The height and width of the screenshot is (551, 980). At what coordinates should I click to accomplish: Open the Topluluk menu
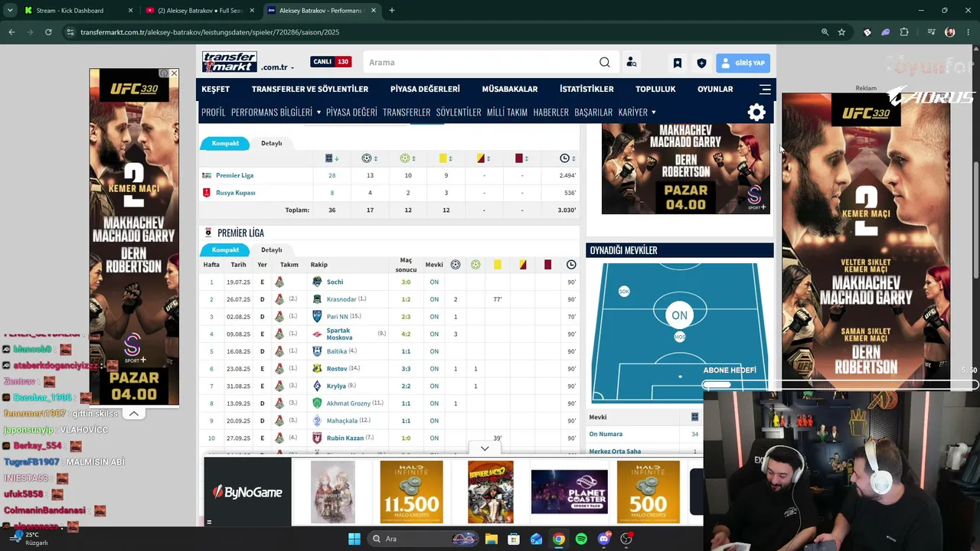655,90
